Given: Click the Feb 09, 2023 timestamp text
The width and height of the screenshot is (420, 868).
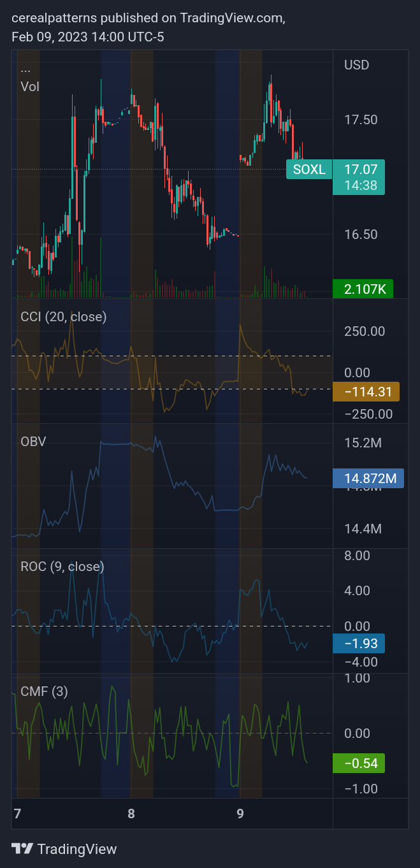Looking at the screenshot, I should coord(88,37).
